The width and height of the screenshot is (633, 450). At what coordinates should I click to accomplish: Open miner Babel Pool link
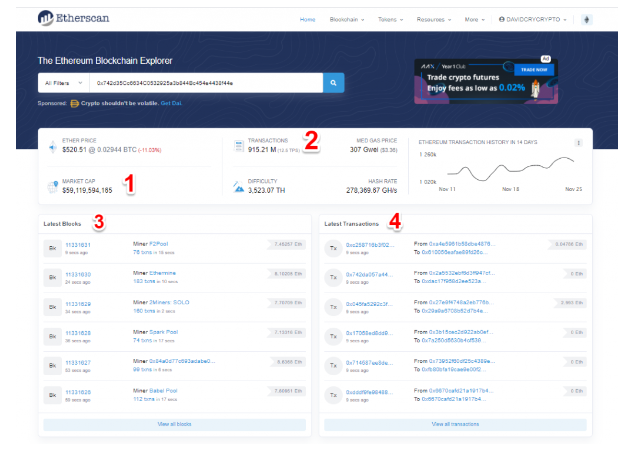coord(163,391)
